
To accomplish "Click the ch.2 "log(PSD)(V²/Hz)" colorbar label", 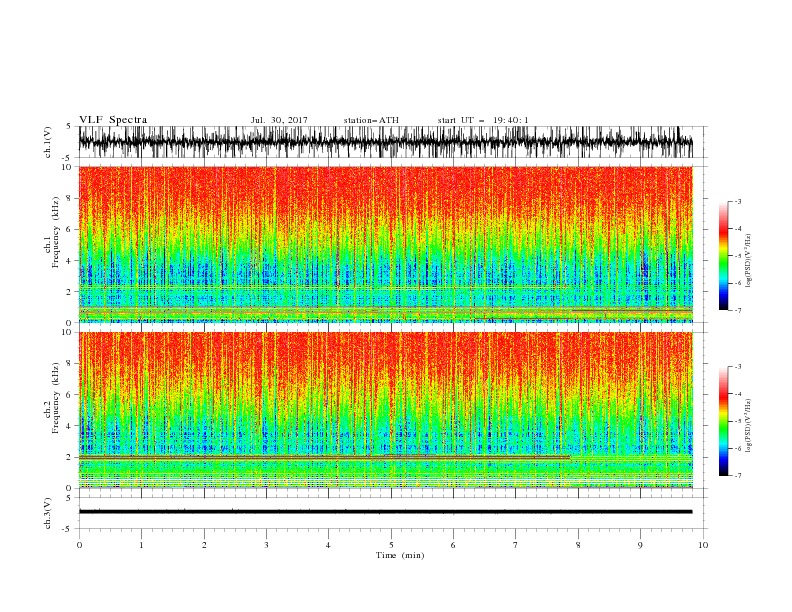I will tap(749, 426).
